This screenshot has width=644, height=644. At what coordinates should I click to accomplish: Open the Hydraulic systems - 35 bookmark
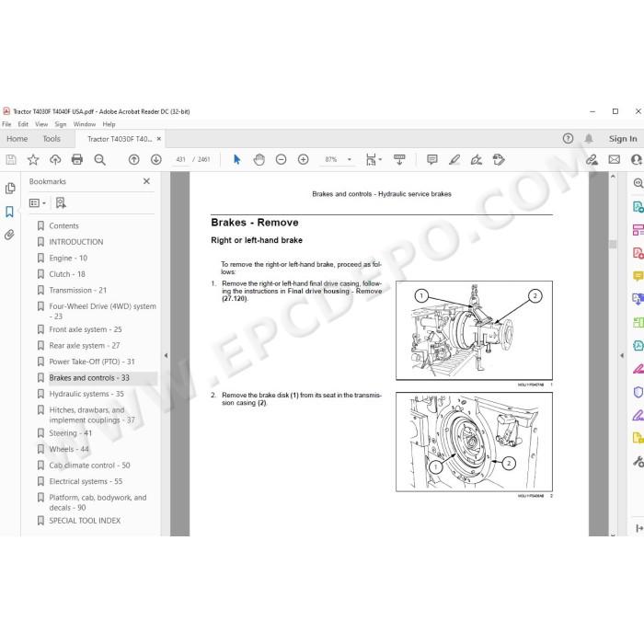86,394
